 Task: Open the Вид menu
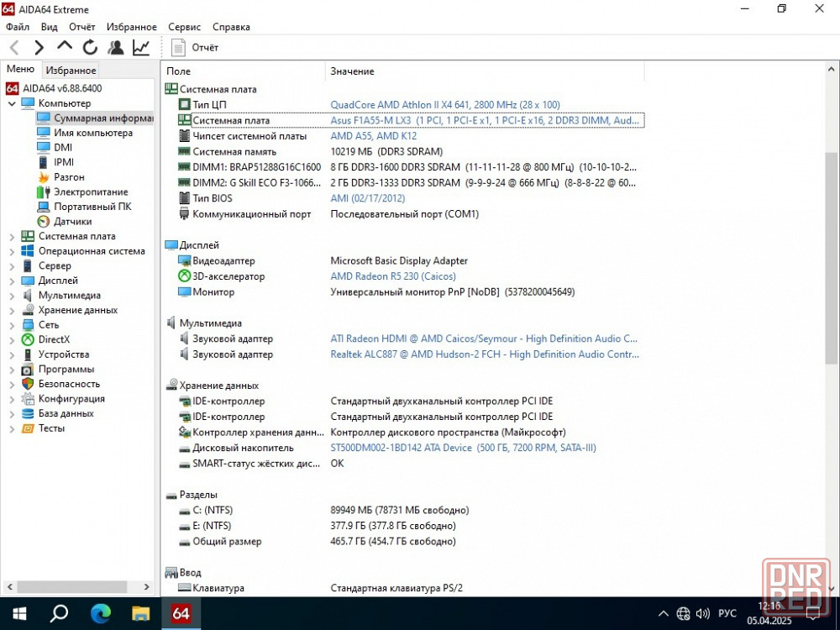pyautogui.click(x=50, y=27)
